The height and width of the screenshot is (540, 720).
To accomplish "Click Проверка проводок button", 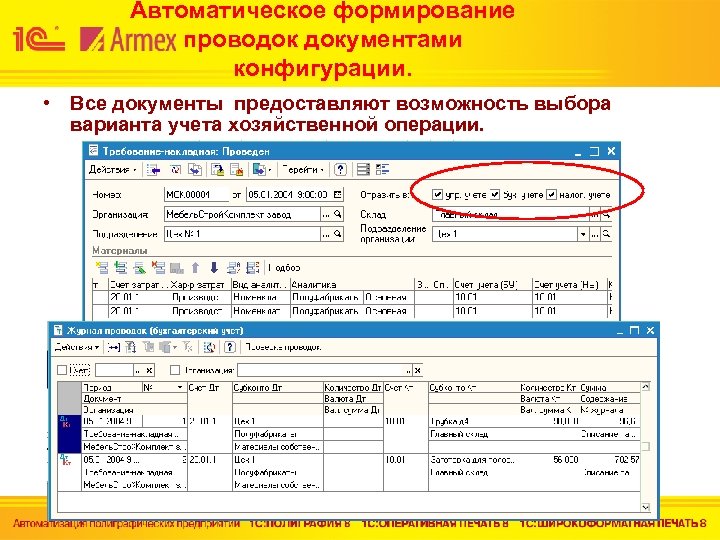I will (283, 347).
